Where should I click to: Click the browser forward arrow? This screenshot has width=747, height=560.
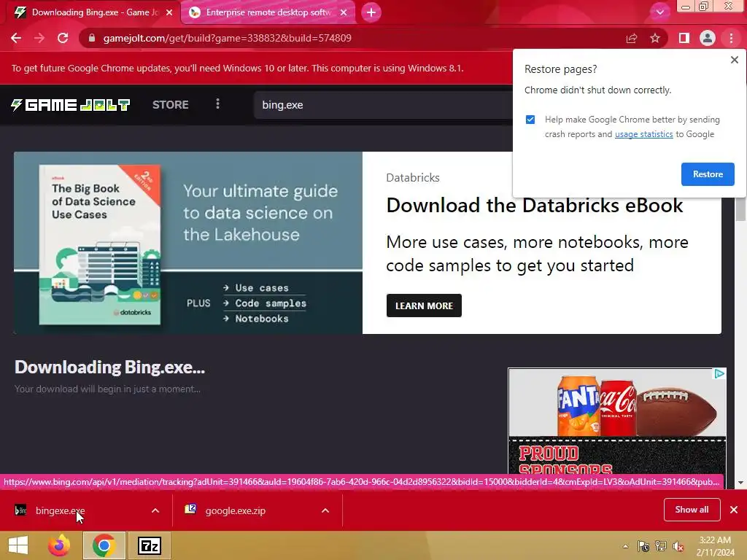39,38
